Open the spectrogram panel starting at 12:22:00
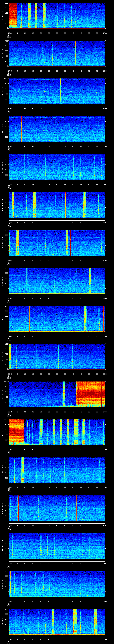The image size is (114, 644). [57, 243]
